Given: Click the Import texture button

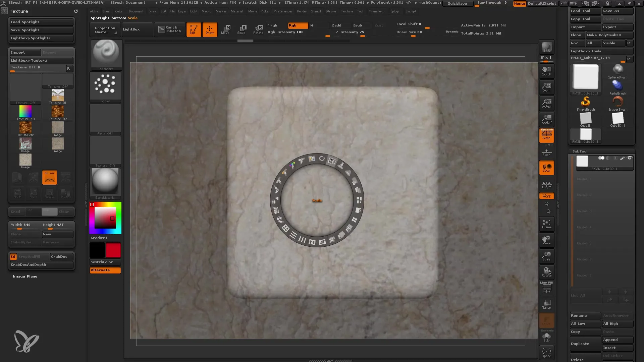Looking at the screenshot, I should coord(25,52).
